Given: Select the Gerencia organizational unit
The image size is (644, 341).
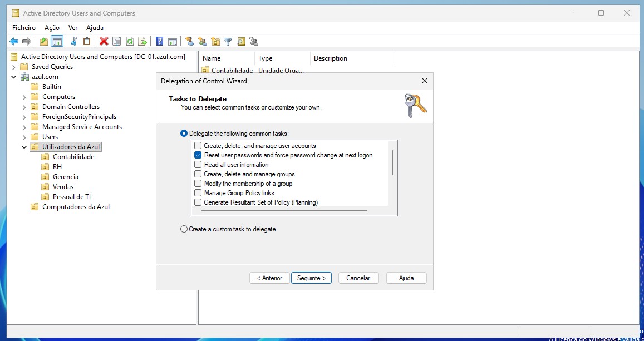Looking at the screenshot, I should click(65, 177).
